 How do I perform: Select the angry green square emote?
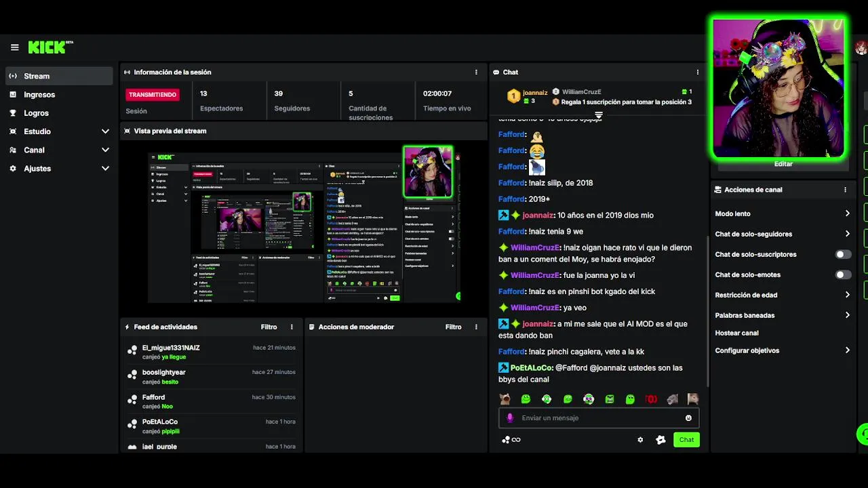[x=609, y=399]
